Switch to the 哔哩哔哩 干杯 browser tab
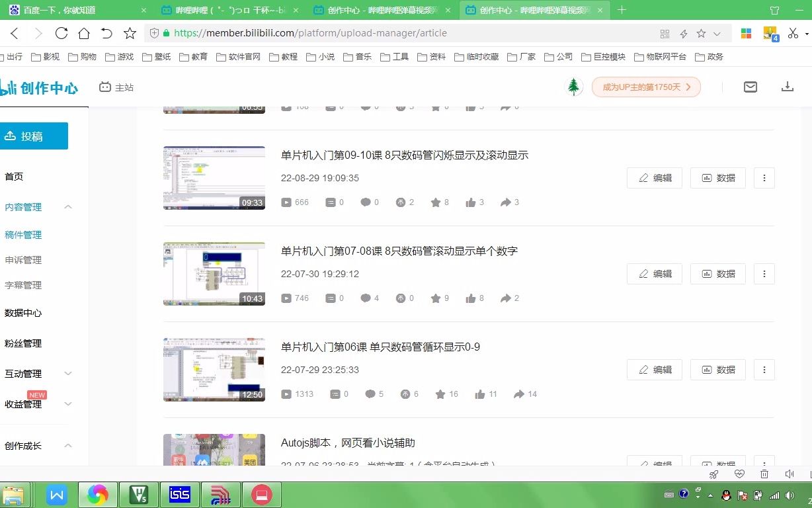The width and height of the screenshot is (812, 508). (x=228, y=10)
